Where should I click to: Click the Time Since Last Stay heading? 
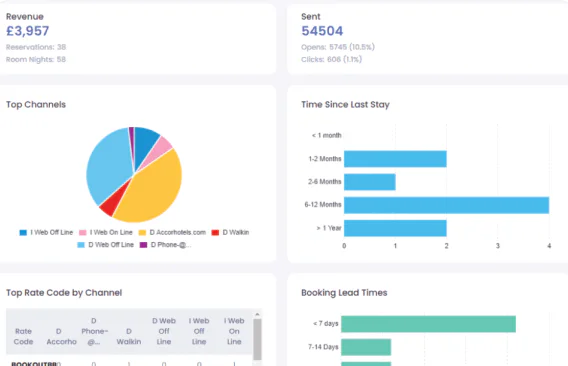(345, 105)
